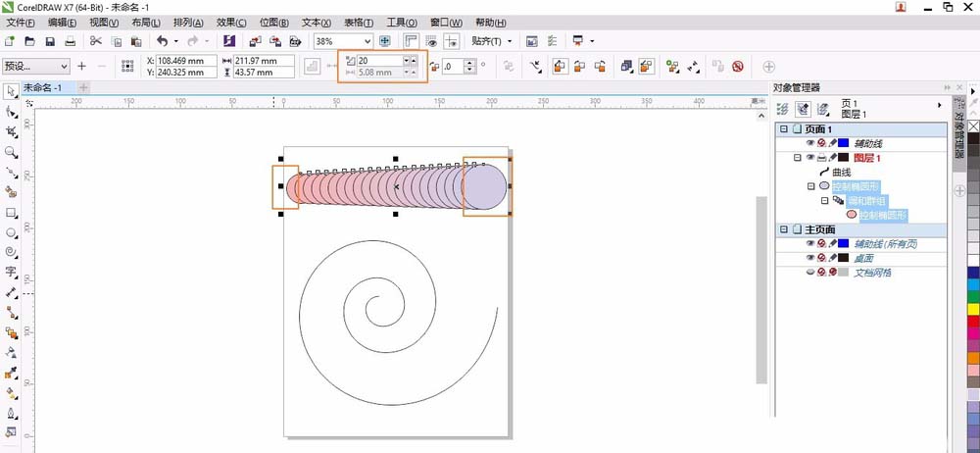980x453 pixels.
Task: Click the direct blend icon
Action: pos(561,67)
